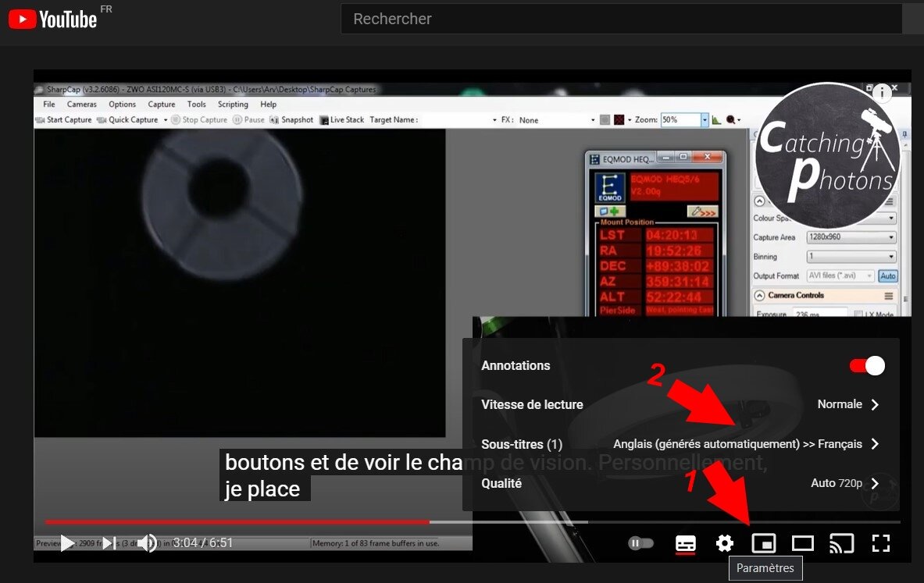Click the gray square icon beside FX

coord(605,119)
